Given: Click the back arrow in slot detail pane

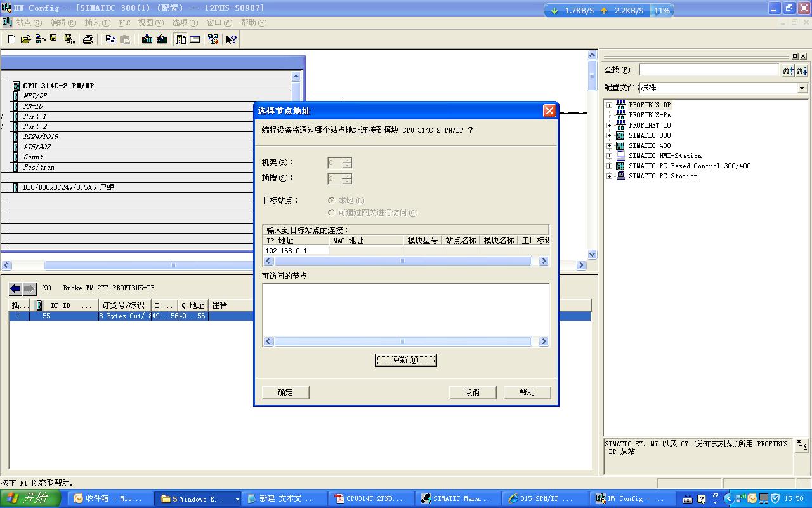Looking at the screenshot, I should click(x=16, y=289).
